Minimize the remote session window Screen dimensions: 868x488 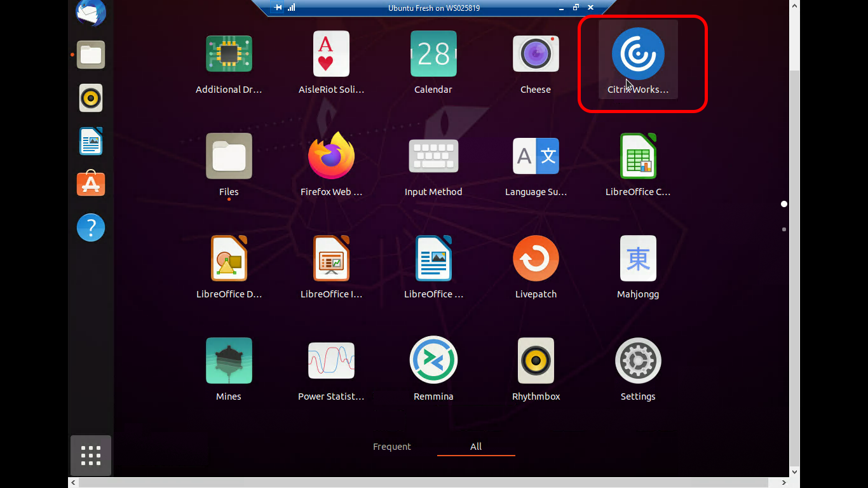click(561, 8)
